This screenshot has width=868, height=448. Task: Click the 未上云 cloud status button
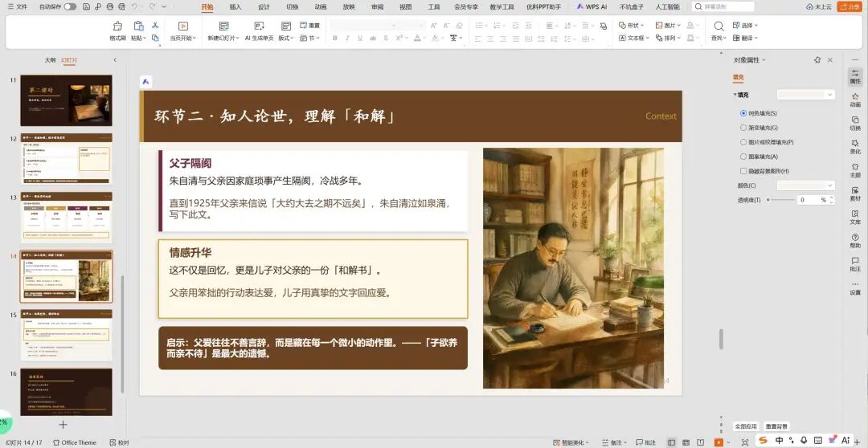click(x=820, y=6)
